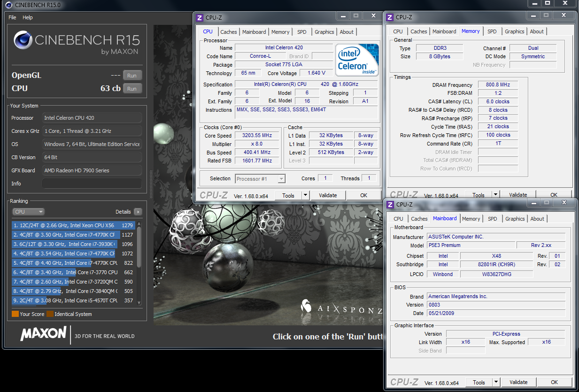Switch to Memory tab in the CPU-Z CPU window
This screenshot has height=392, width=579.
coord(280,32)
